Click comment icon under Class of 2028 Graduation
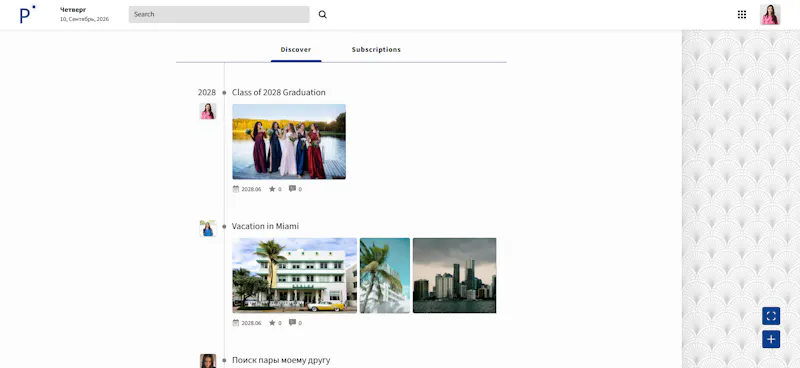The image size is (800, 368). point(292,189)
